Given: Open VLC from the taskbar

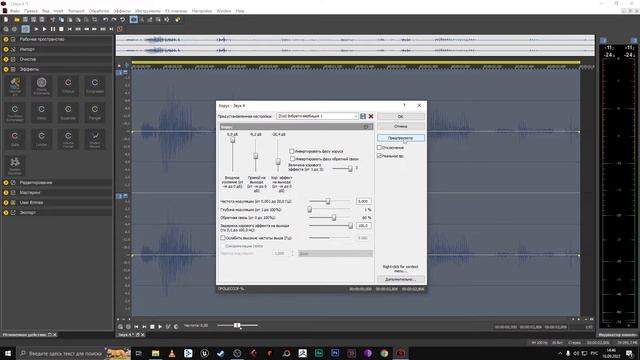Looking at the screenshot, I should (172, 353).
